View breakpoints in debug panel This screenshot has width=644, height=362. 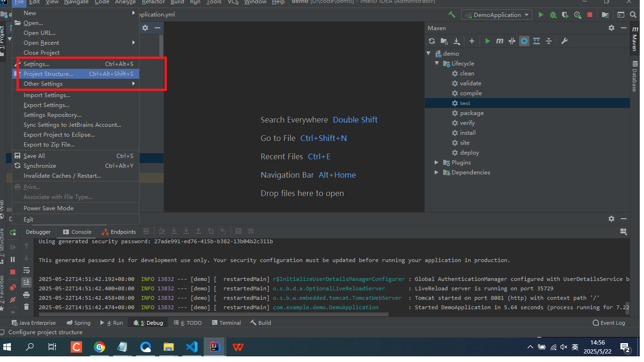pyautogui.click(x=13, y=287)
